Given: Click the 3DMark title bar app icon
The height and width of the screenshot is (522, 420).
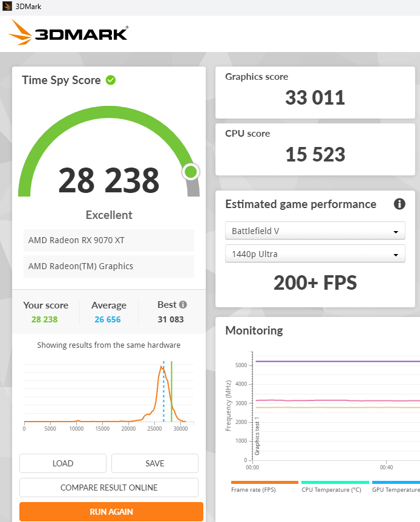Looking at the screenshot, I should 7,6.
